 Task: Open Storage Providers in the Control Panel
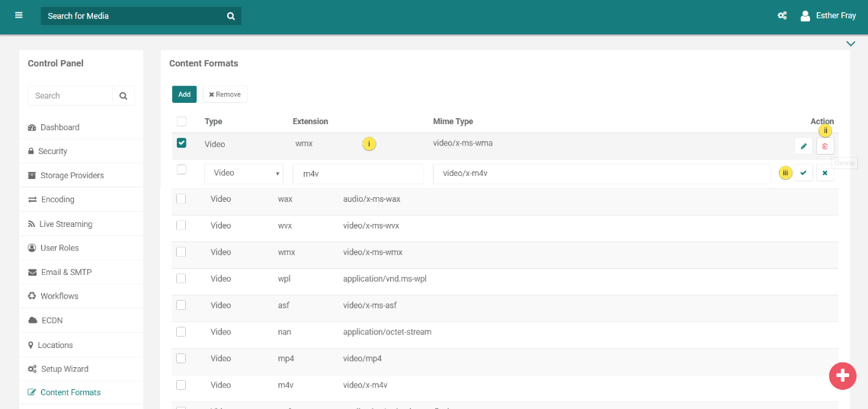72,175
